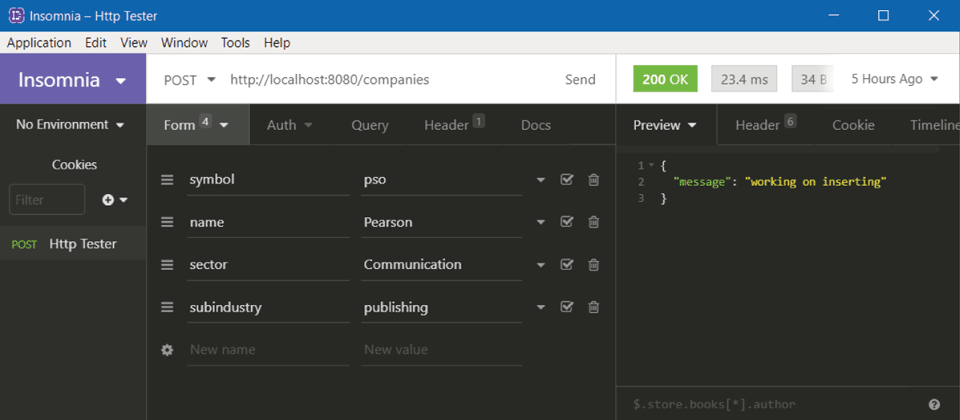The width and height of the screenshot is (960, 420).
Task: Uncheck the sector parameter checkbox
Action: pos(567,265)
